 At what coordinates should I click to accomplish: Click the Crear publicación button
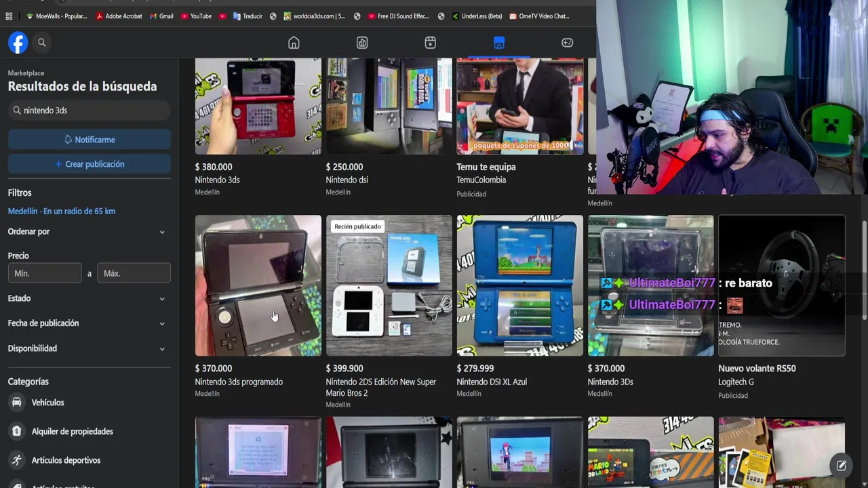tap(90, 164)
